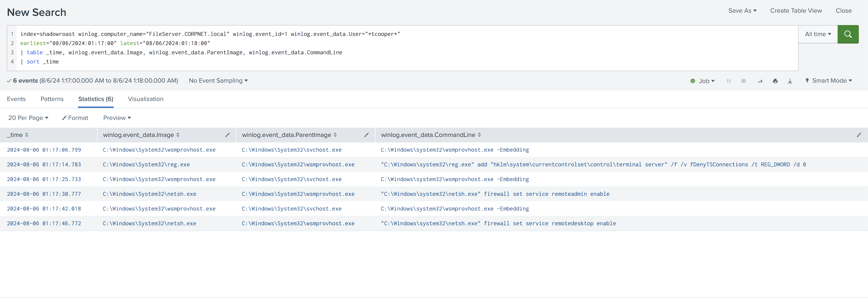
Task: Switch to the Patterns tab
Action: point(52,99)
